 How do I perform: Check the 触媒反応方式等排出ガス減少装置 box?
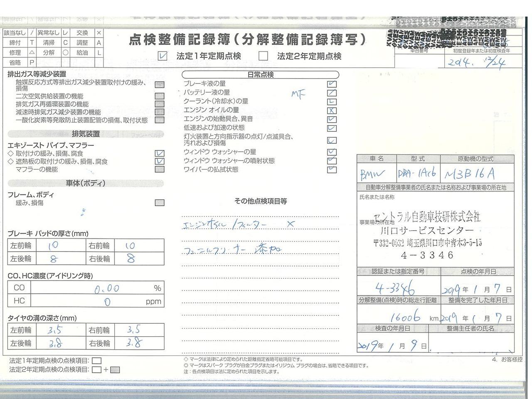click(x=160, y=84)
